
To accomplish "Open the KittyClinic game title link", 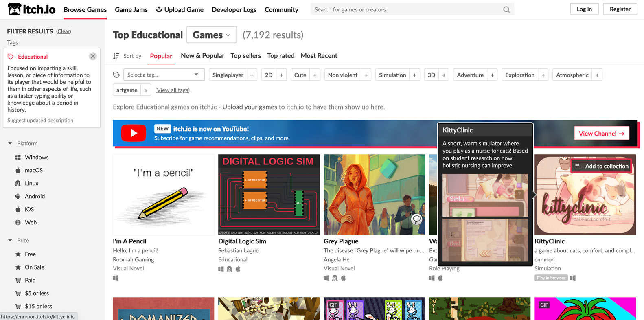I will (x=550, y=241).
